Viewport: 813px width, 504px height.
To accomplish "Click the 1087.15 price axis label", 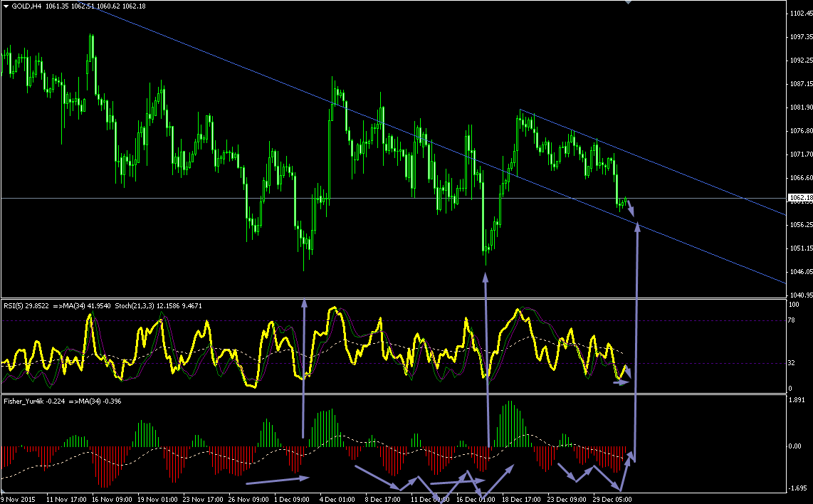I will [802, 83].
